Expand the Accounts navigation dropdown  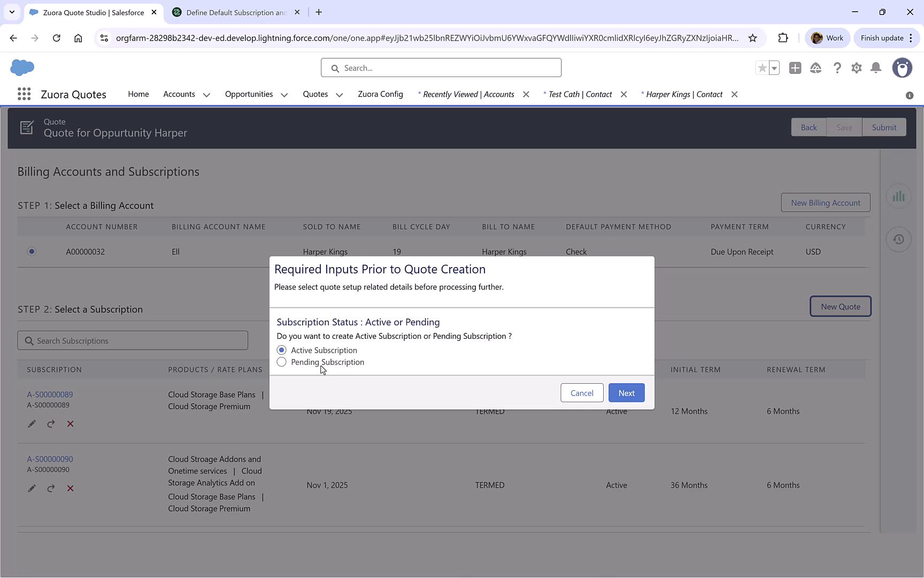[x=207, y=94]
